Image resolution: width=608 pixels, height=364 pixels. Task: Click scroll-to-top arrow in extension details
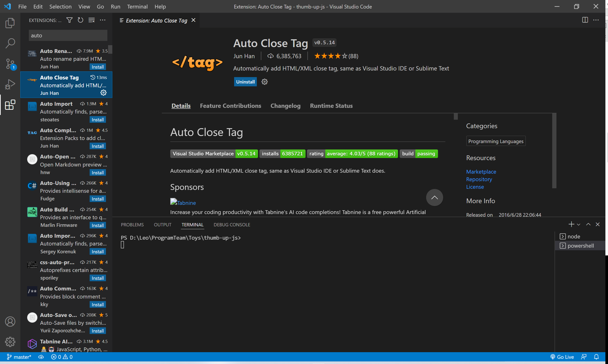pyautogui.click(x=434, y=197)
